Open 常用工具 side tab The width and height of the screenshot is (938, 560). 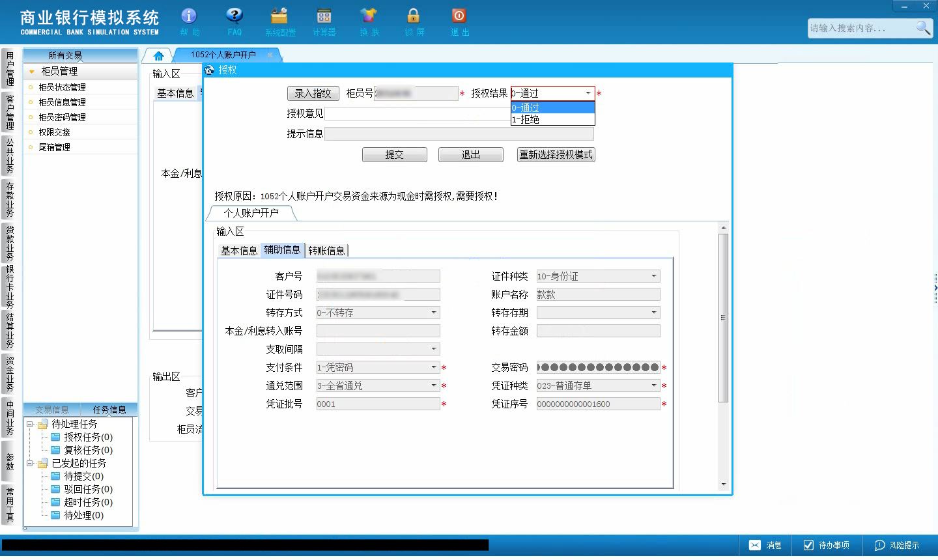[x=9, y=505]
